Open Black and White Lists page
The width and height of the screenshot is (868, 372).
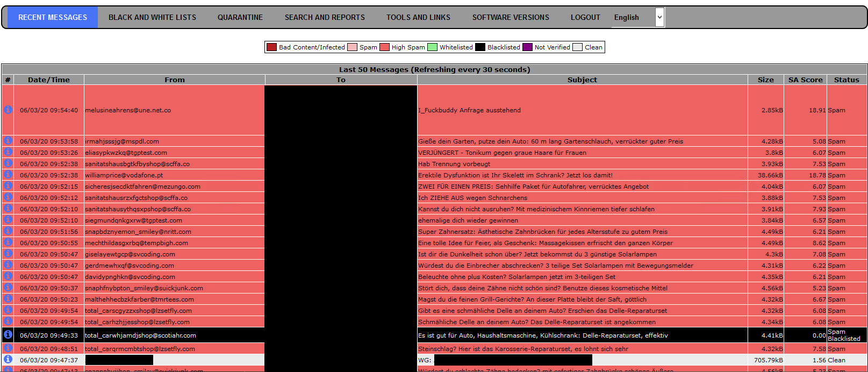point(152,17)
